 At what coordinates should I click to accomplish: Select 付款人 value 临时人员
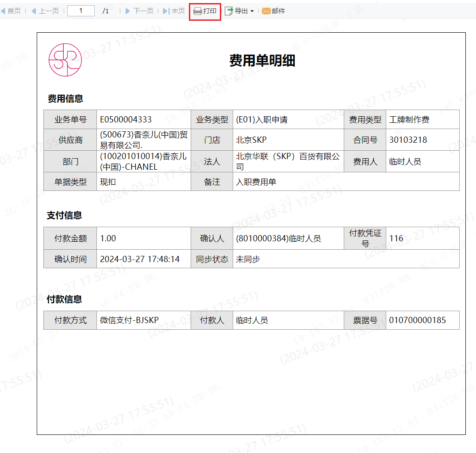(x=252, y=320)
